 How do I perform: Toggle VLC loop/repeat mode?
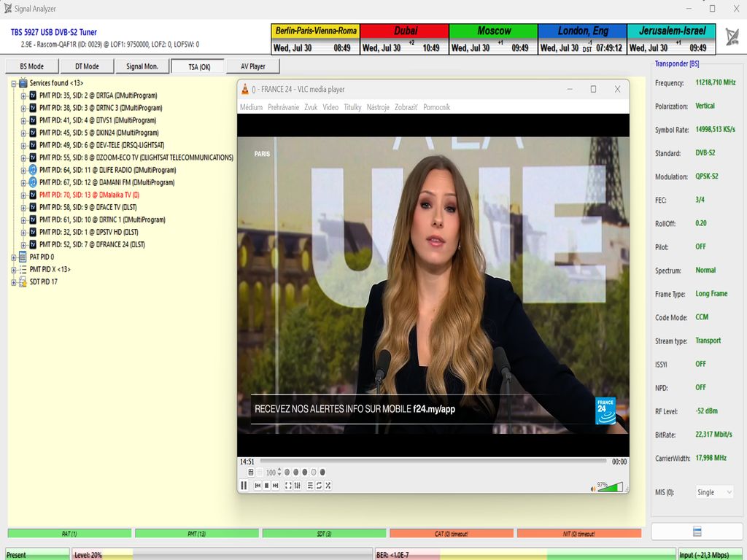tap(319, 486)
